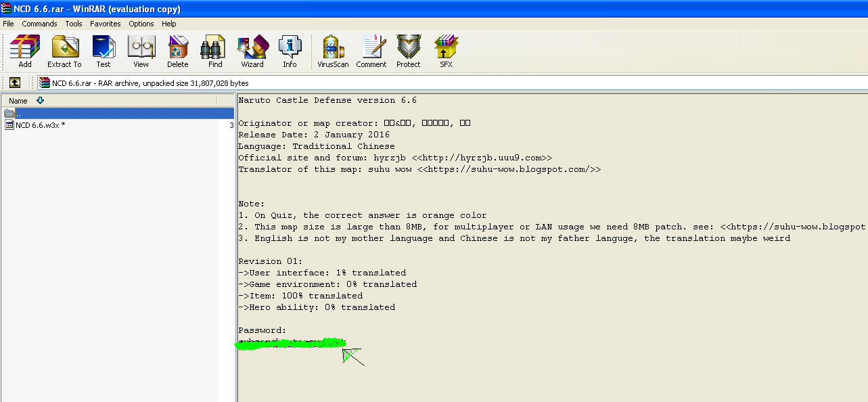Start VirusScan on the archive
This screenshot has height=402, width=868.
click(x=333, y=51)
